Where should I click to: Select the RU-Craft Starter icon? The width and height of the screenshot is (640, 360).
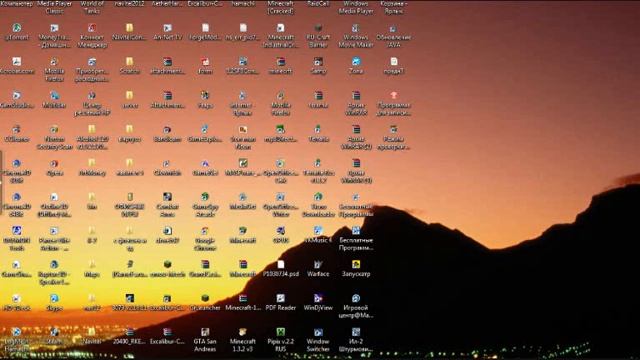[x=318, y=28]
